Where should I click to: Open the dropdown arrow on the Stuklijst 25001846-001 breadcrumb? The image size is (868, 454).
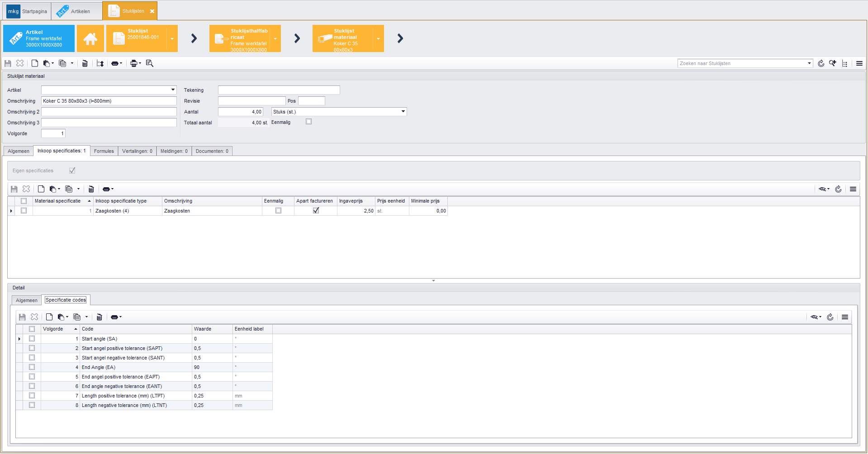(172, 38)
